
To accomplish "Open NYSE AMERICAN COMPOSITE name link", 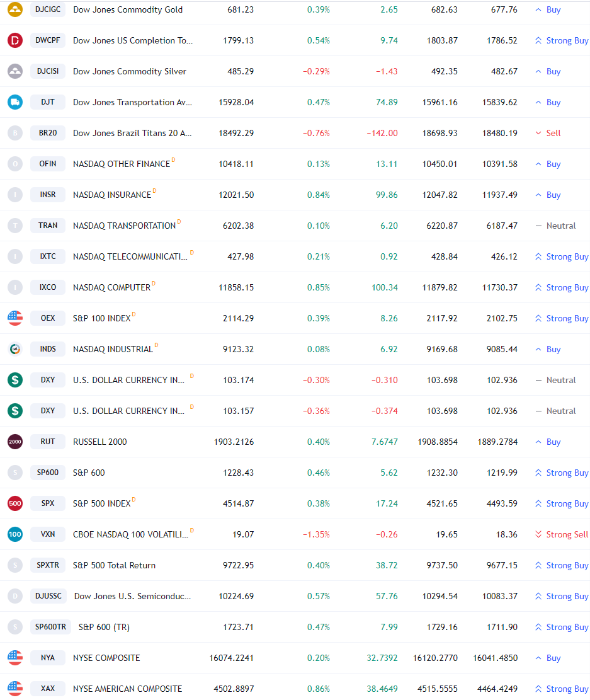I will coord(128,689).
